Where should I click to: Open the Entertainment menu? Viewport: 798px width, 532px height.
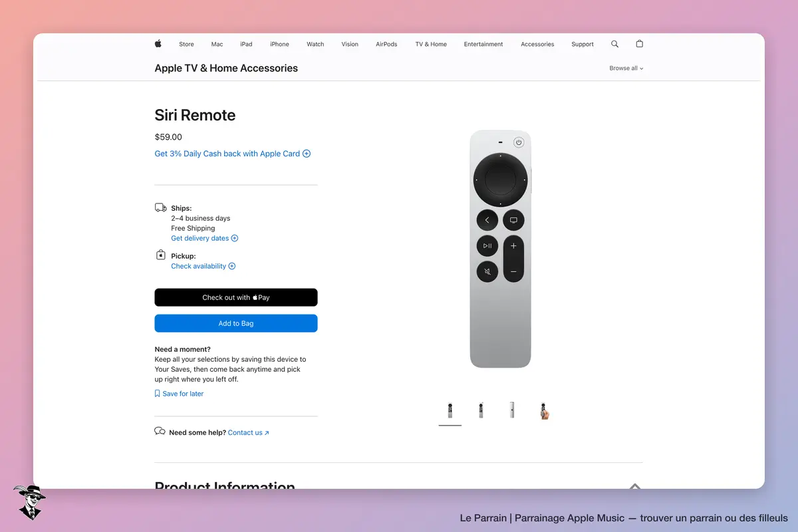[483, 44]
